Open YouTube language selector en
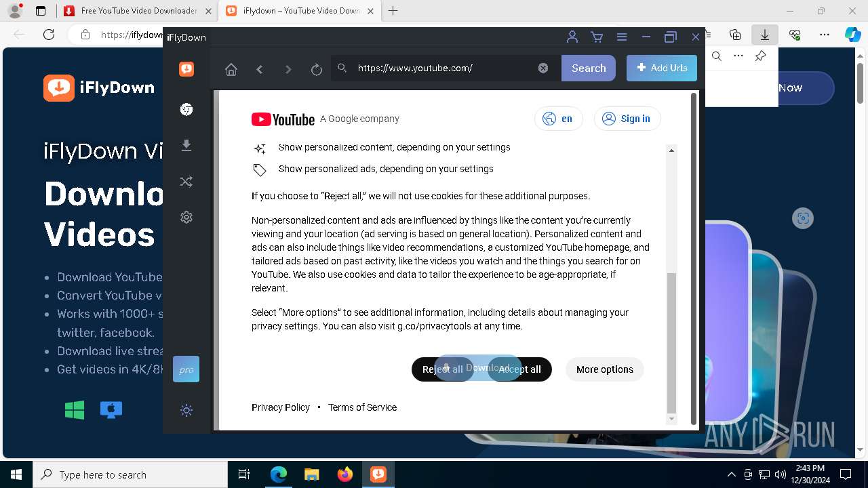 (x=559, y=119)
